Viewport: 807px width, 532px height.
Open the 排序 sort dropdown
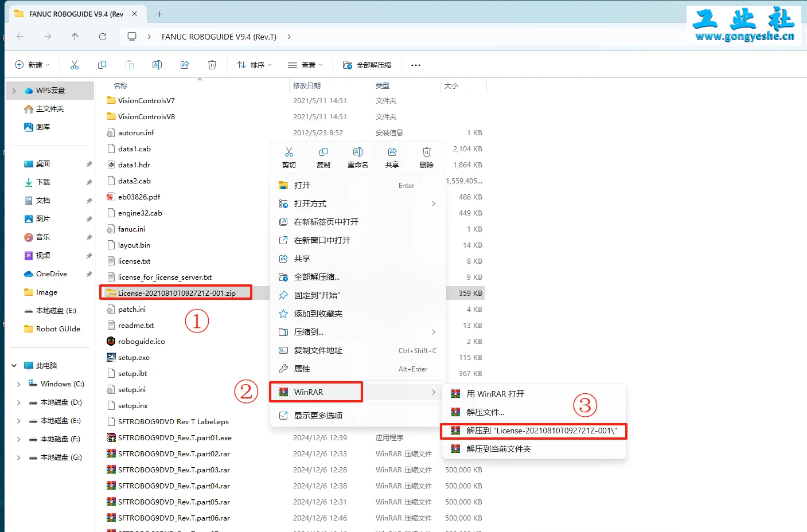[254, 65]
